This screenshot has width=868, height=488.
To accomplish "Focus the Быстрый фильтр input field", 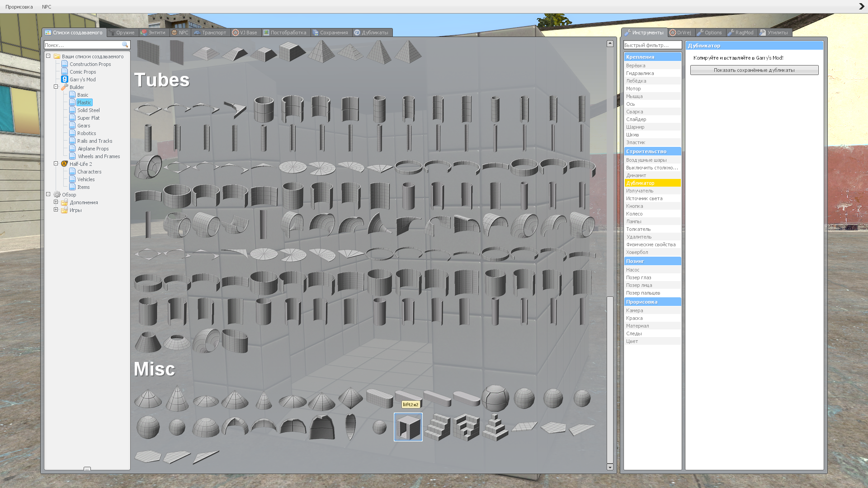I will pos(652,45).
